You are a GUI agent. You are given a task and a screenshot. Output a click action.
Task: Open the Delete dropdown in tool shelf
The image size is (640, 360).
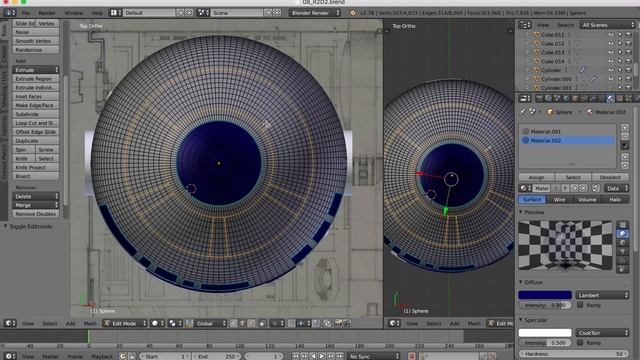click(36, 196)
